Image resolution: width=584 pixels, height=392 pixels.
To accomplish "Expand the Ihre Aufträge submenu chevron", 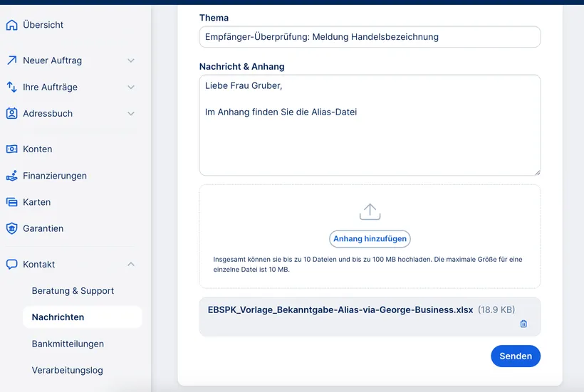I will pyautogui.click(x=131, y=87).
